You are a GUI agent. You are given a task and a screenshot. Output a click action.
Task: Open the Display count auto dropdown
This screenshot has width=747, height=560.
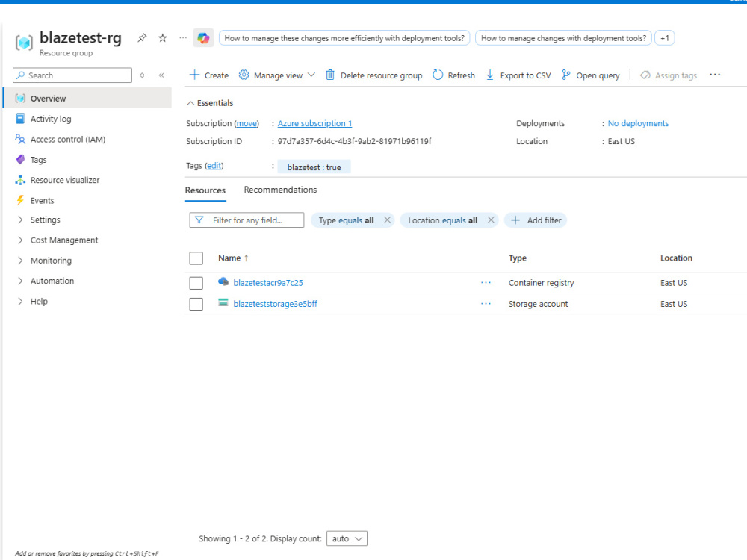(347, 538)
